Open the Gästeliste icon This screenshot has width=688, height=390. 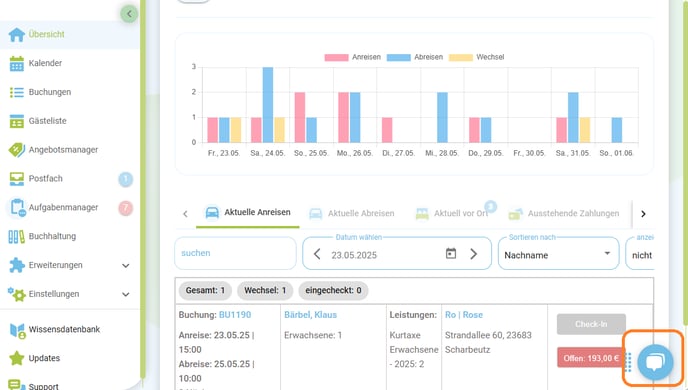pyautogui.click(x=17, y=121)
